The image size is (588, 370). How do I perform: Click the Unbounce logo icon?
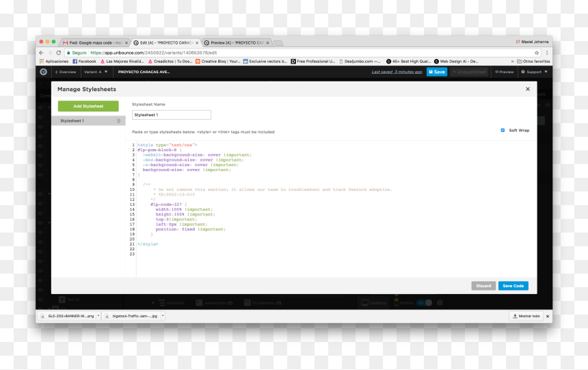[x=44, y=72]
